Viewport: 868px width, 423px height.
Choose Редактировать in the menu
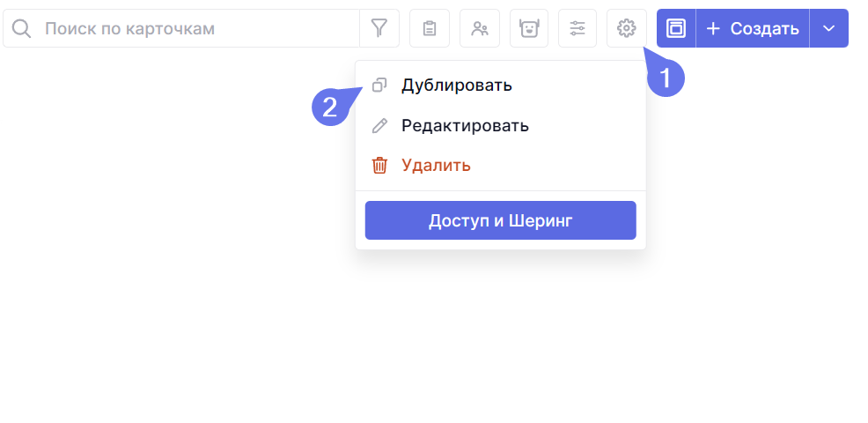(465, 125)
